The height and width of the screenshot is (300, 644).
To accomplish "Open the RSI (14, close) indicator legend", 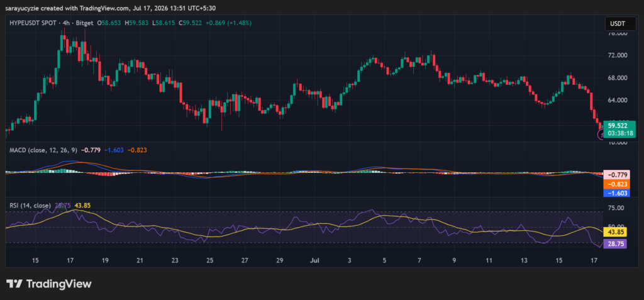I will (30, 205).
